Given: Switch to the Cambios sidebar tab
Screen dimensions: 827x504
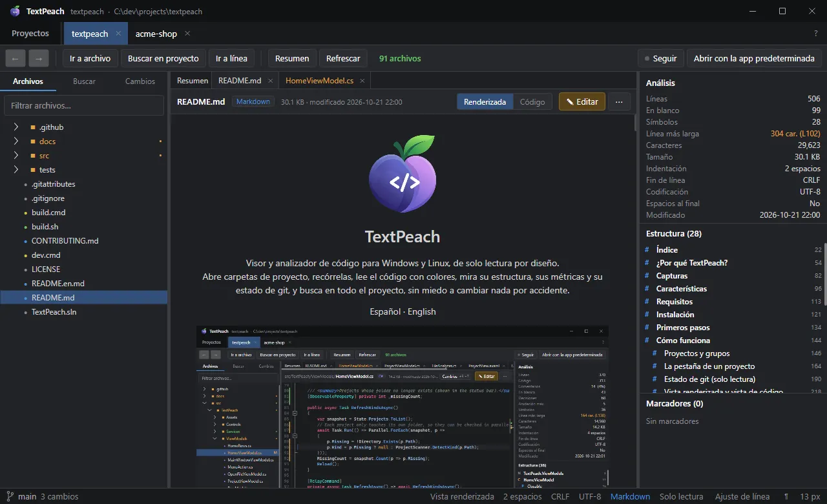Looking at the screenshot, I should [140, 81].
